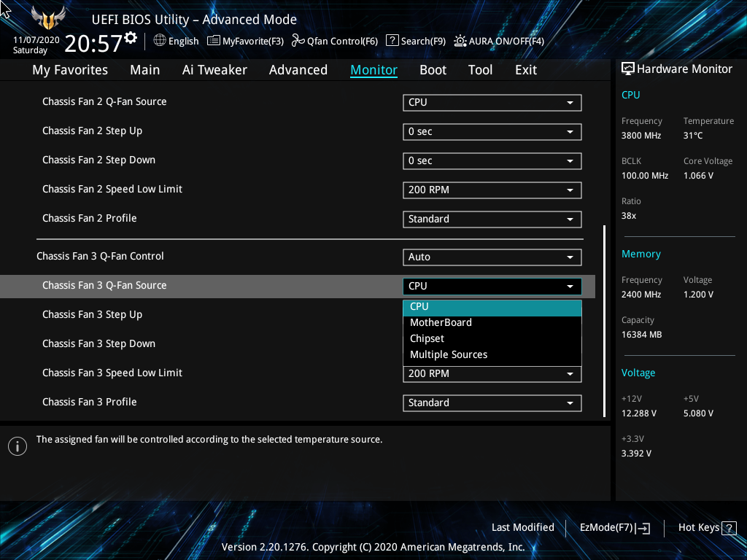Click the settings list scrollbar
Image resolution: width=747 pixels, height=560 pixels.
tap(605, 322)
